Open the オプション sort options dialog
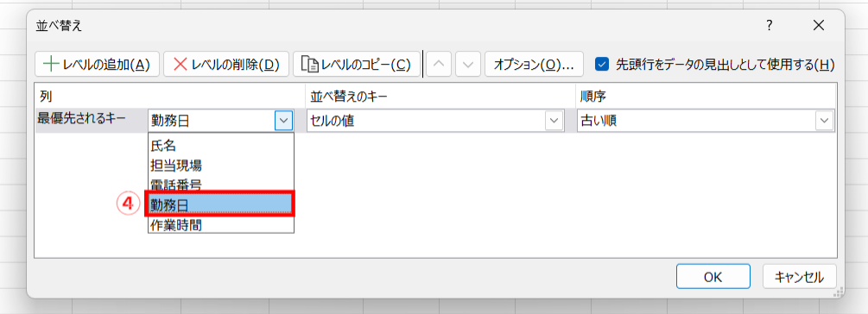The image size is (868, 314). [x=534, y=64]
